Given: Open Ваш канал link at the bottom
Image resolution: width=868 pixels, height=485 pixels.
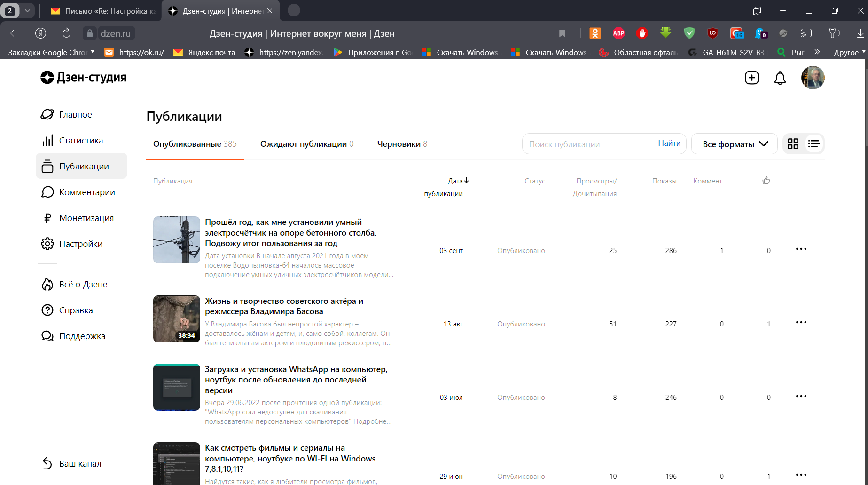Looking at the screenshot, I should 80,463.
